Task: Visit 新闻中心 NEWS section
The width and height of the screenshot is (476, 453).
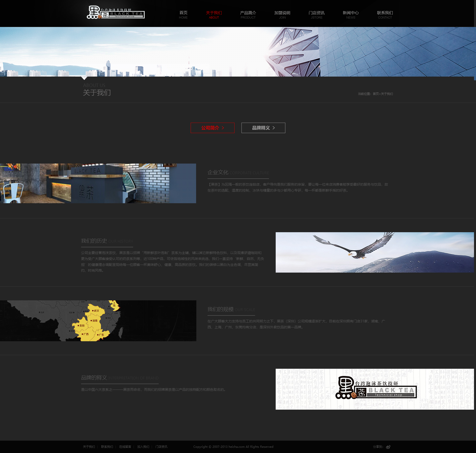Action: pyautogui.click(x=351, y=15)
